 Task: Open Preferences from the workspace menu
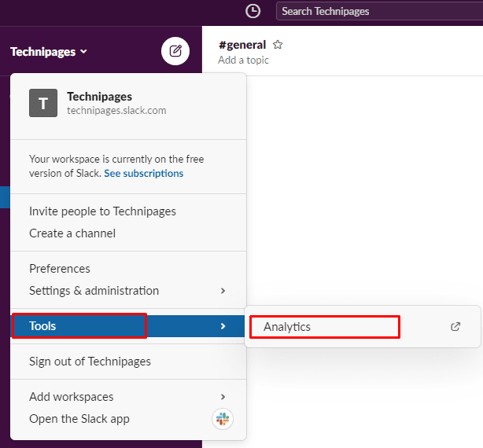click(x=60, y=269)
